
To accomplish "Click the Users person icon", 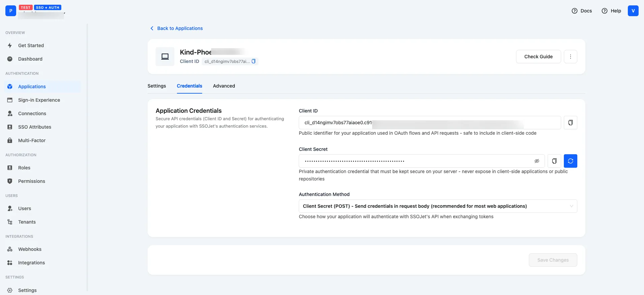I will (x=10, y=208).
